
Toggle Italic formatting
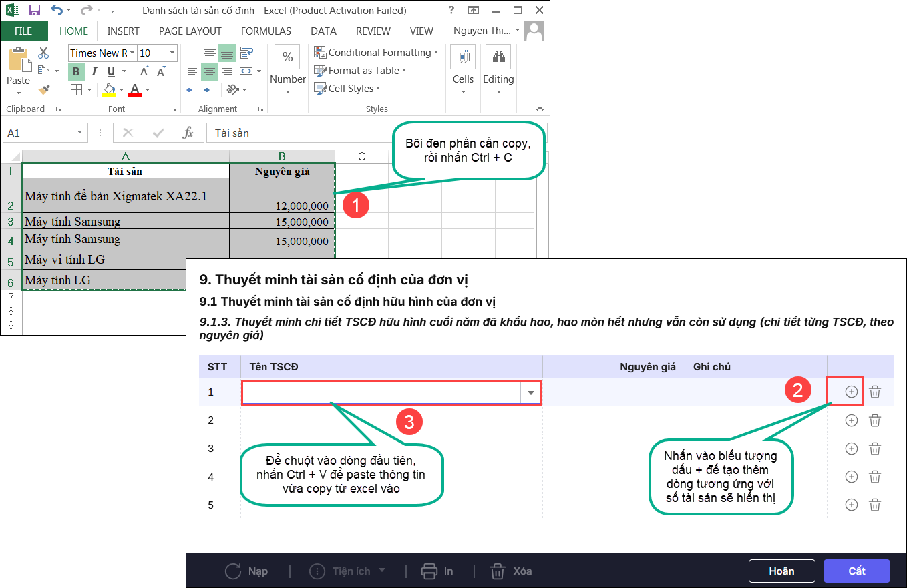94,71
